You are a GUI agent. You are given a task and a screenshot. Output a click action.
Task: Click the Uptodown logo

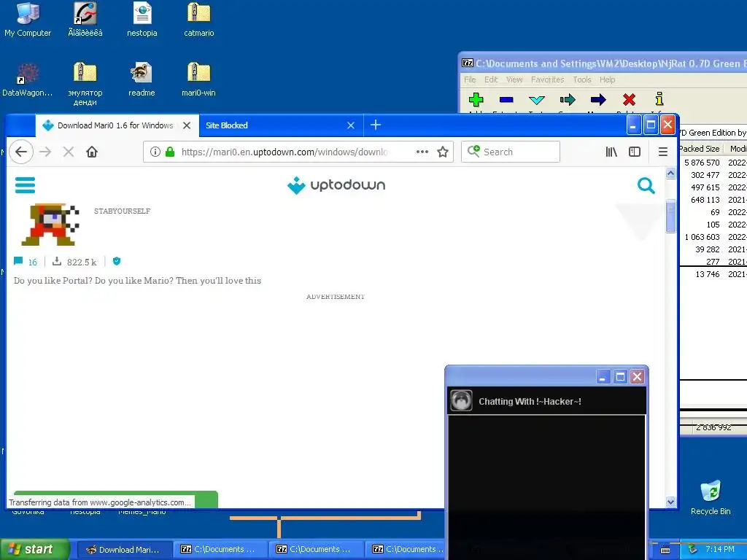[x=336, y=185]
